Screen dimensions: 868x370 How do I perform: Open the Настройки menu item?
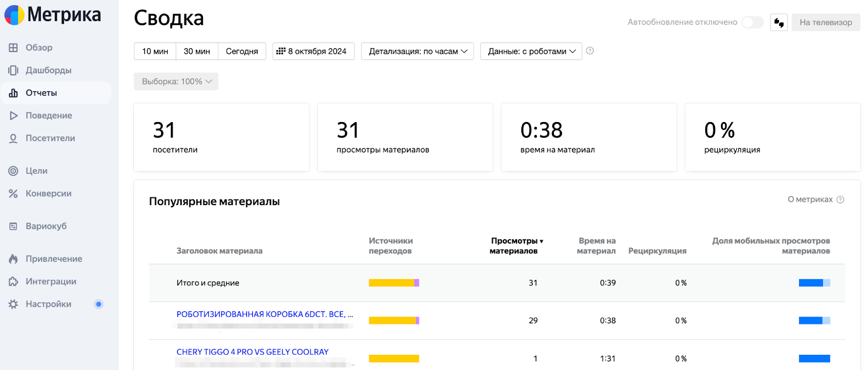click(48, 304)
